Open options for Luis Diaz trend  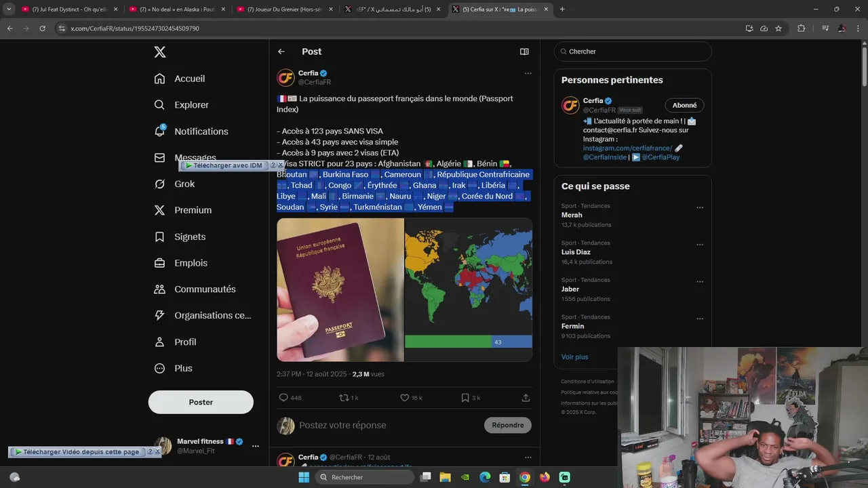pyautogui.click(x=700, y=245)
